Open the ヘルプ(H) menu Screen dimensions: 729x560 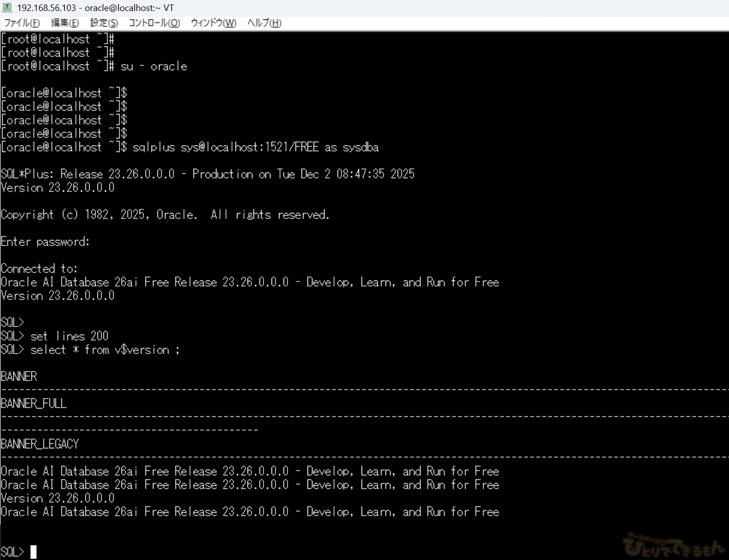tap(264, 23)
